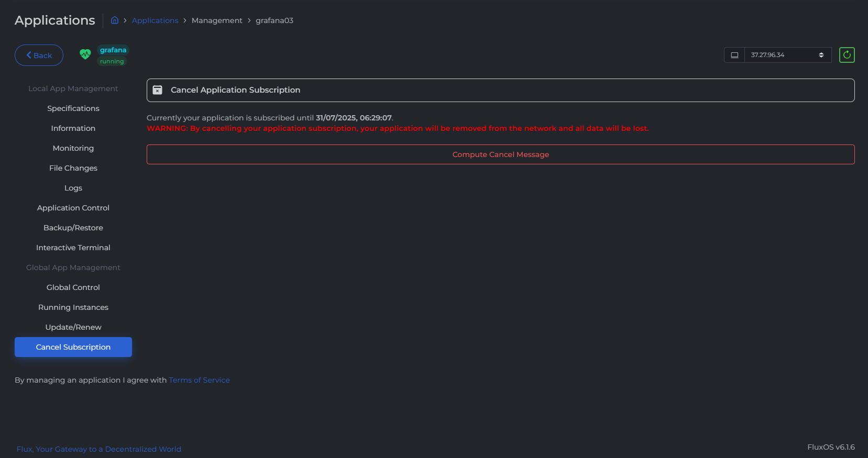Click the monitor icon beside IP selector
The width and height of the screenshot is (868, 458).
(734, 55)
